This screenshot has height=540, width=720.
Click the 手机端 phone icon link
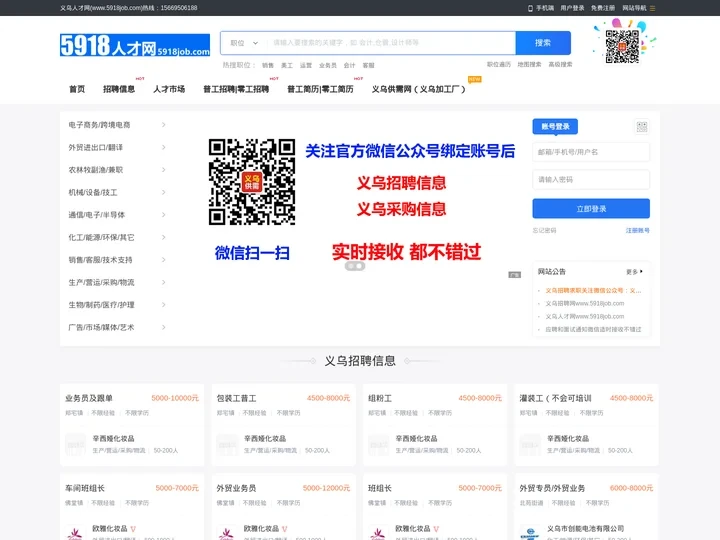(541, 8)
